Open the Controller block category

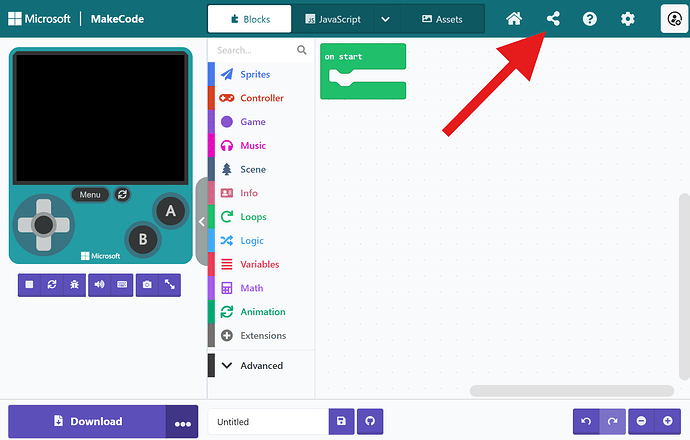click(261, 98)
